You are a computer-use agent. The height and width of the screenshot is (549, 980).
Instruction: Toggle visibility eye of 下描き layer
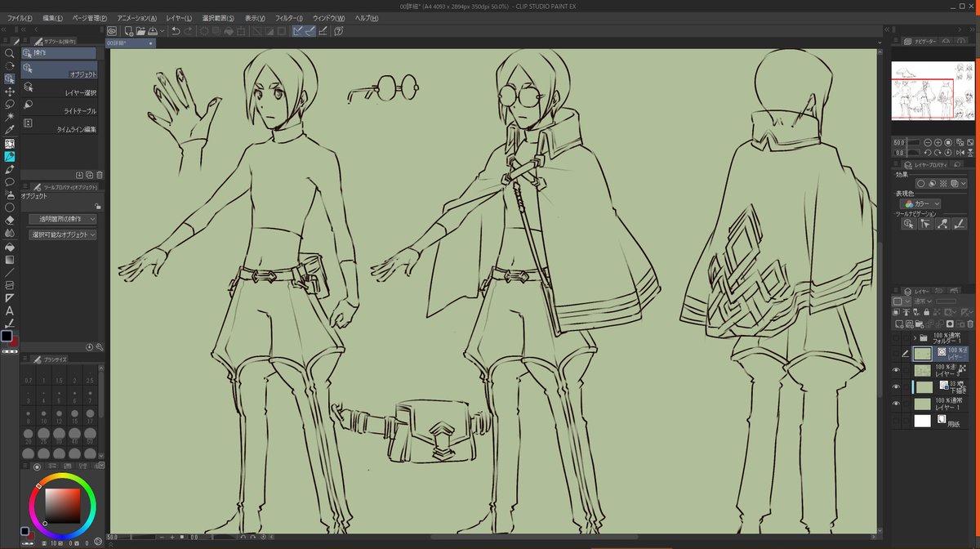click(896, 386)
